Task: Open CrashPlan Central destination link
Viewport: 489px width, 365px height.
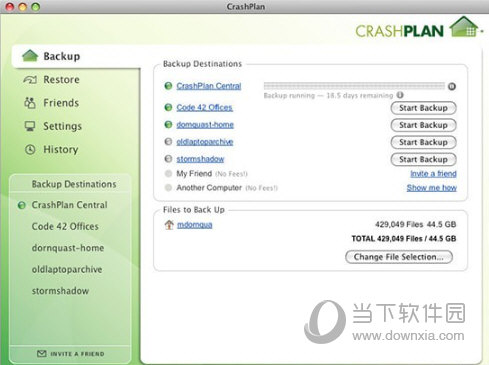Action: click(x=209, y=86)
